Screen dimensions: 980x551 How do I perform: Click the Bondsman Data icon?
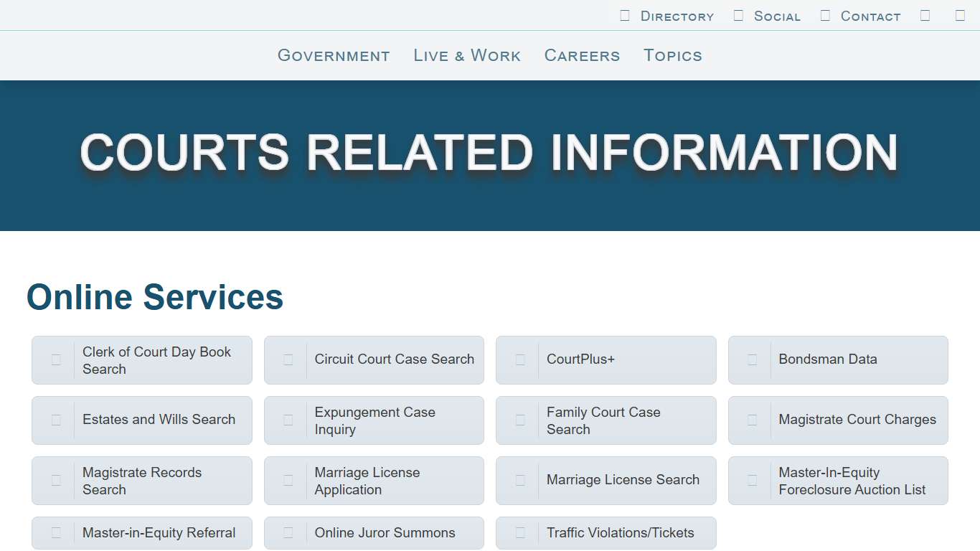click(752, 359)
